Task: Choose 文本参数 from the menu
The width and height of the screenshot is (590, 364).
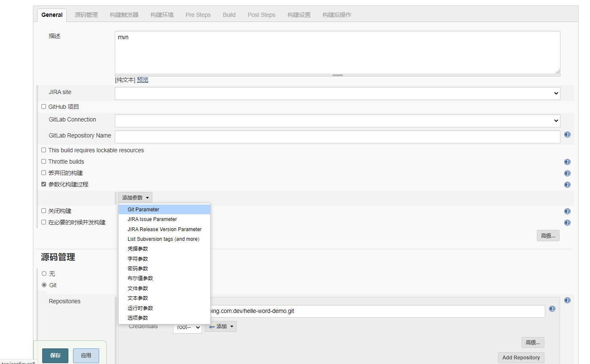Action: [x=164, y=298]
